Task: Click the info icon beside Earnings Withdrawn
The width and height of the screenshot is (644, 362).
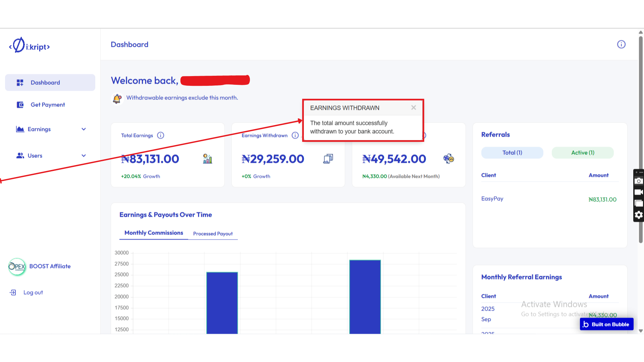Action: click(295, 135)
